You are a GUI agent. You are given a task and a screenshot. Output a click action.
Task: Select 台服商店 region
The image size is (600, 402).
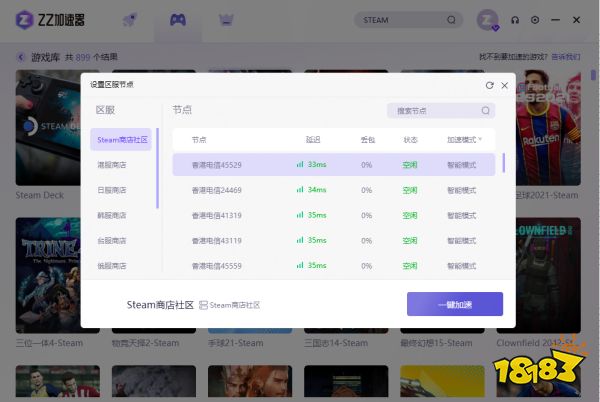pos(112,241)
